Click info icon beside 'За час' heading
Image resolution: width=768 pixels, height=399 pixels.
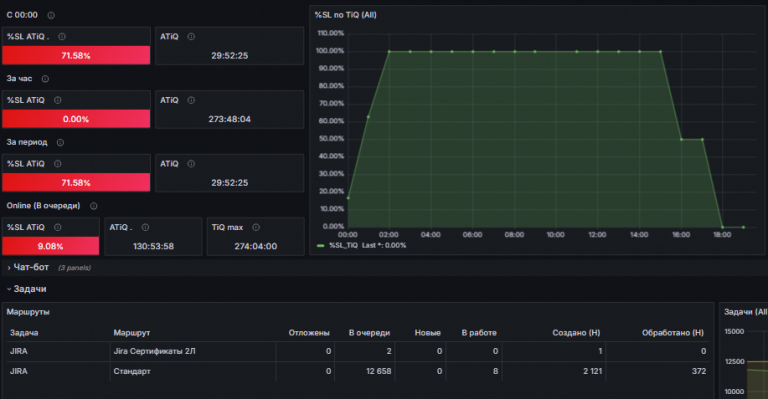point(45,79)
